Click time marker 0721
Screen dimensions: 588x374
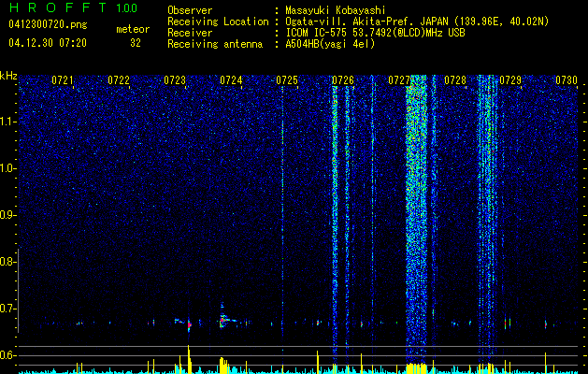click(x=63, y=79)
